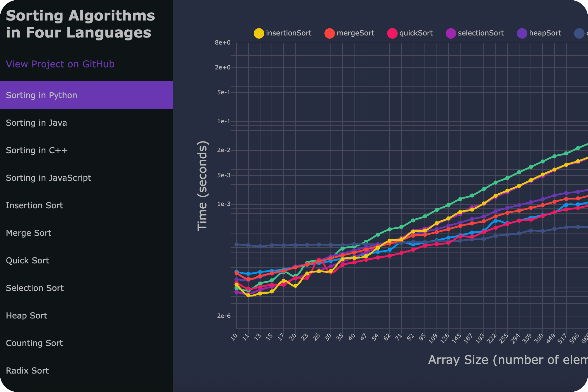Image resolution: width=588 pixels, height=392 pixels.
Task: Click the heapSort violet legend circle
Action: pyautogui.click(x=522, y=33)
